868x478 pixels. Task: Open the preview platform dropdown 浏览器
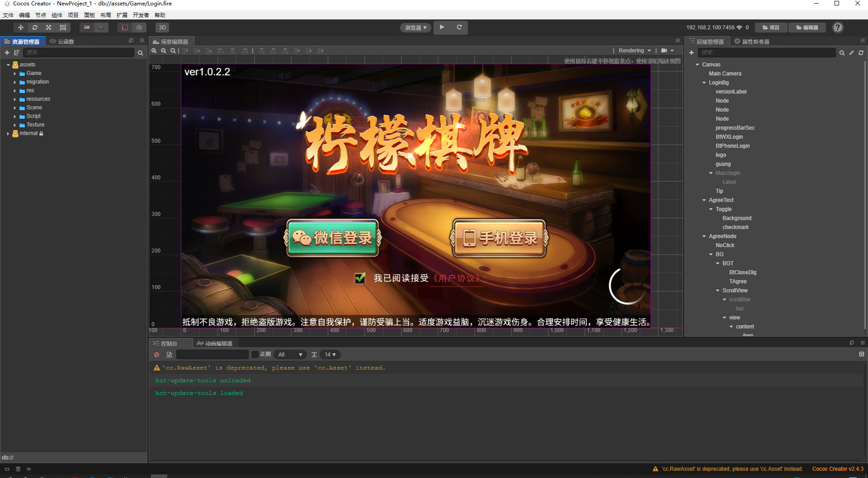(415, 28)
